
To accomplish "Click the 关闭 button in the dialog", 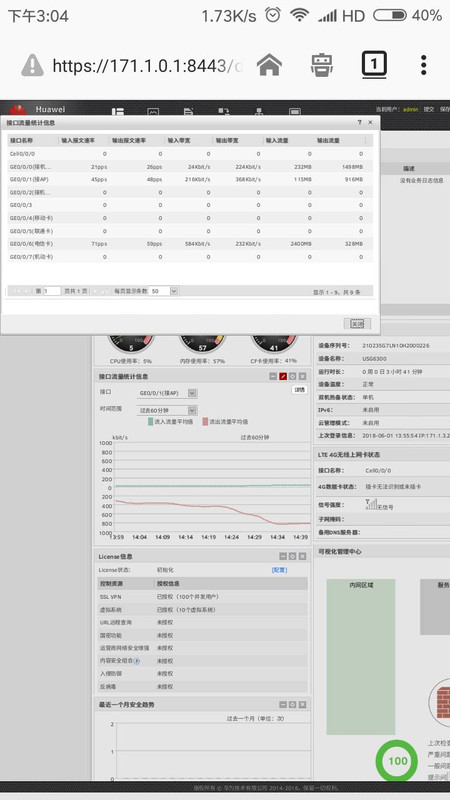I will pos(357,323).
